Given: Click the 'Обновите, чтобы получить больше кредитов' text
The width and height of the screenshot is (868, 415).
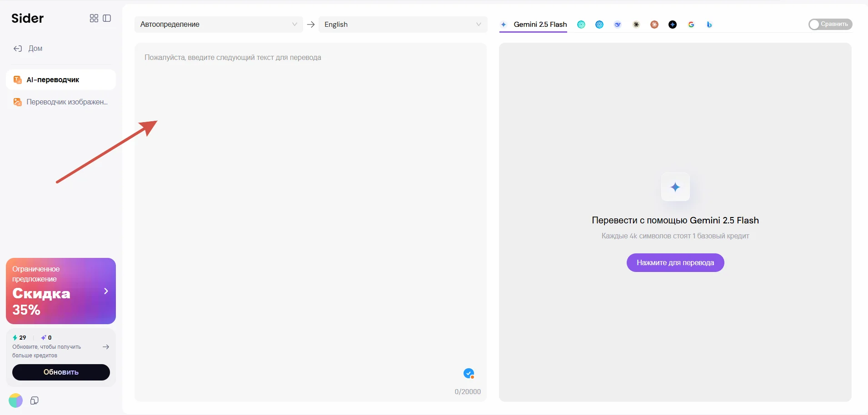Looking at the screenshot, I should coord(46,351).
